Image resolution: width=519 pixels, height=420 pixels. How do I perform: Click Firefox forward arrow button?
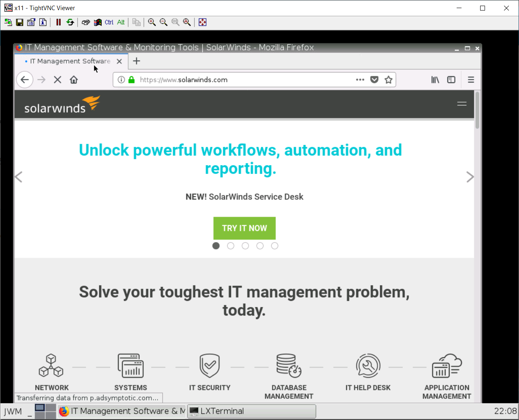pyautogui.click(x=41, y=80)
